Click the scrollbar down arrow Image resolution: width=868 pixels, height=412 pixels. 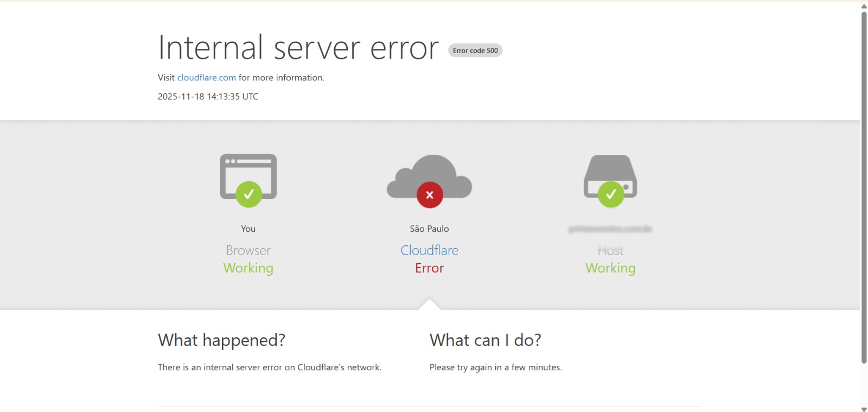pos(864,409)
